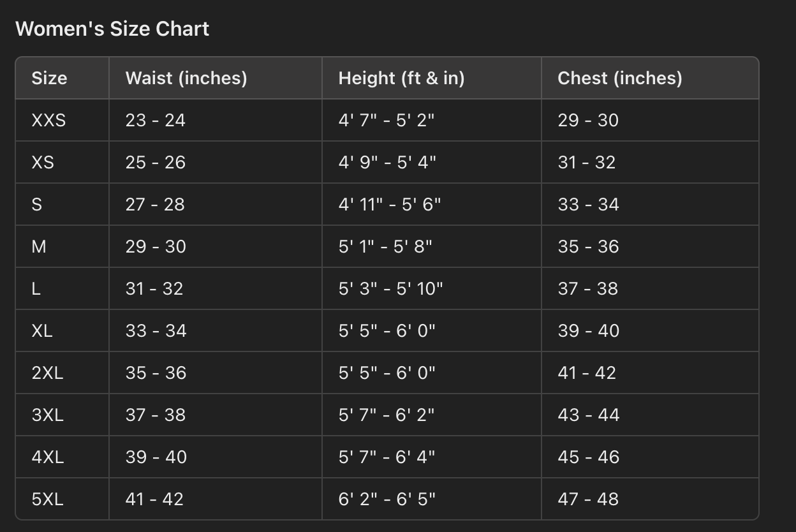Select the 2XL row height cell
796x532 pixels.
point(387,373)
